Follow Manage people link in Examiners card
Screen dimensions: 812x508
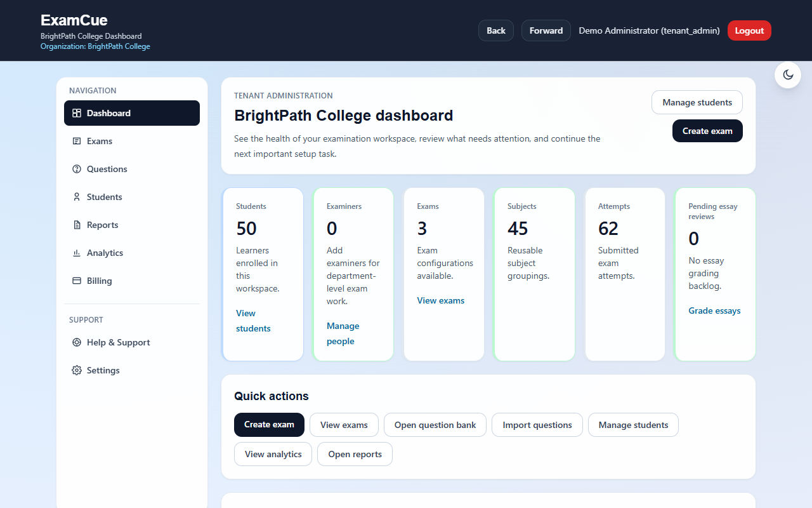343,333
